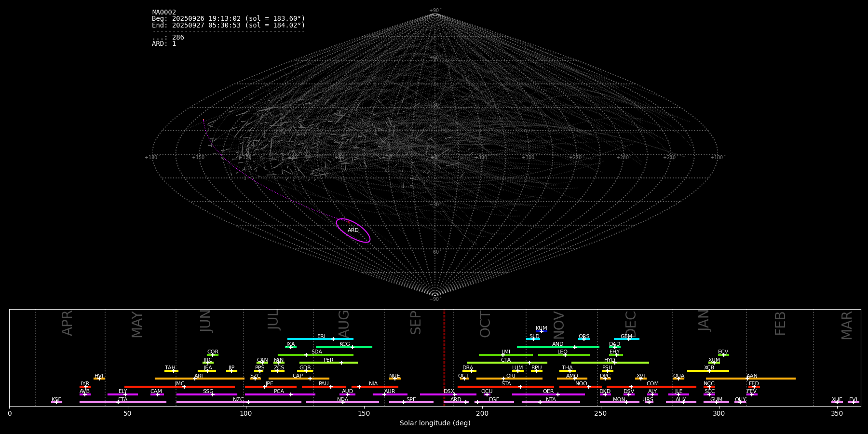Select the Beg: 20250926 19:13:02 timestamp line
The image size is (868, 434).
[229, 19]
